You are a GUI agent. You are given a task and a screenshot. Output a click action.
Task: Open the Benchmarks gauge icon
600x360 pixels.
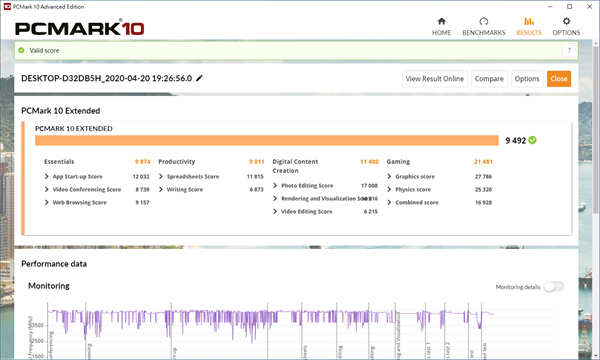484,21
